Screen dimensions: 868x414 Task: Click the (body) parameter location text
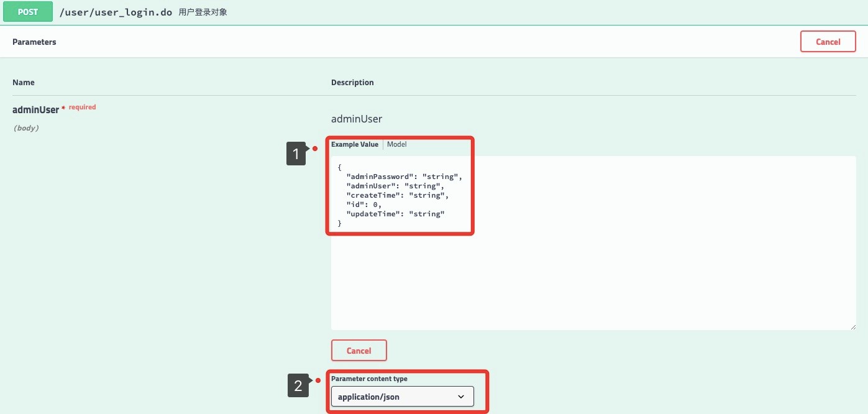[x=26, y=128]
